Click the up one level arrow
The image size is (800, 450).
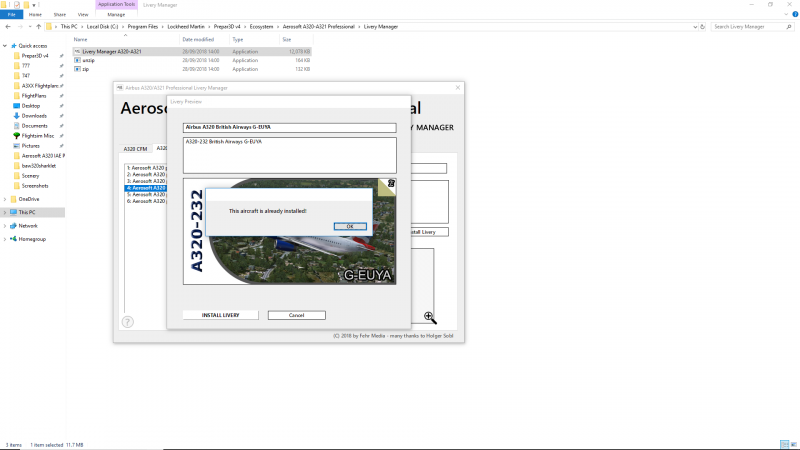pos(38,27)
